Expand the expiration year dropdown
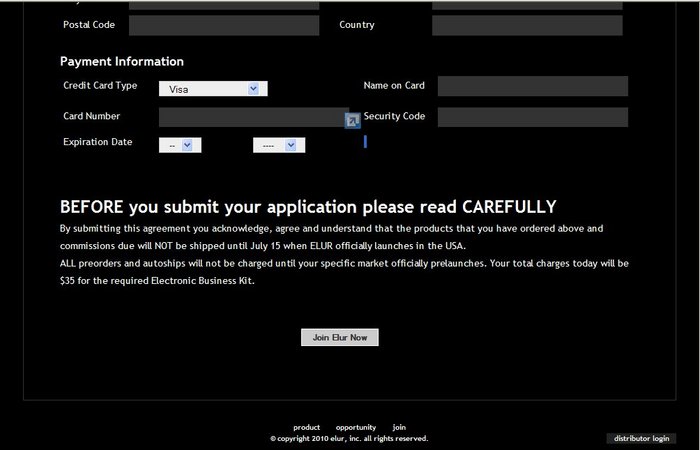 [279, 145]
